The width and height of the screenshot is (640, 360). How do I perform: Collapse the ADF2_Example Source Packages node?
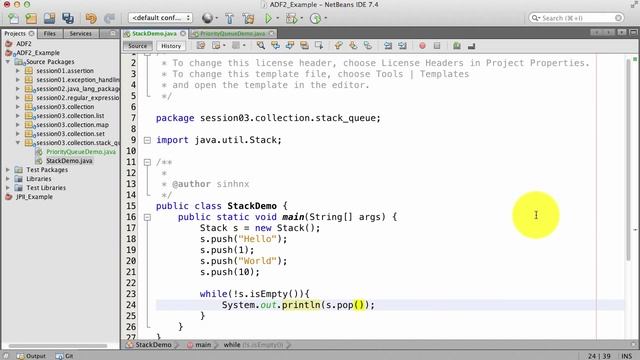(x=8, y=62)
